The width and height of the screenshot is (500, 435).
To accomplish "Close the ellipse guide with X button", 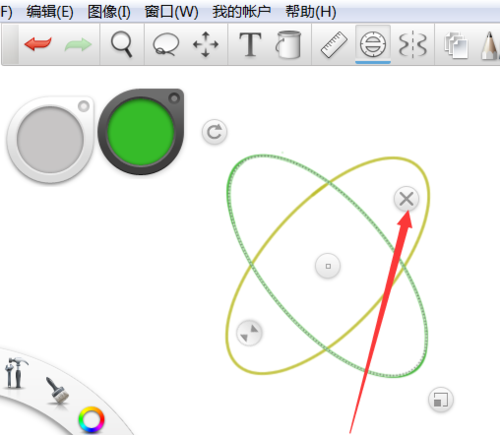I will pyautogui.click(x=406, y=199).
